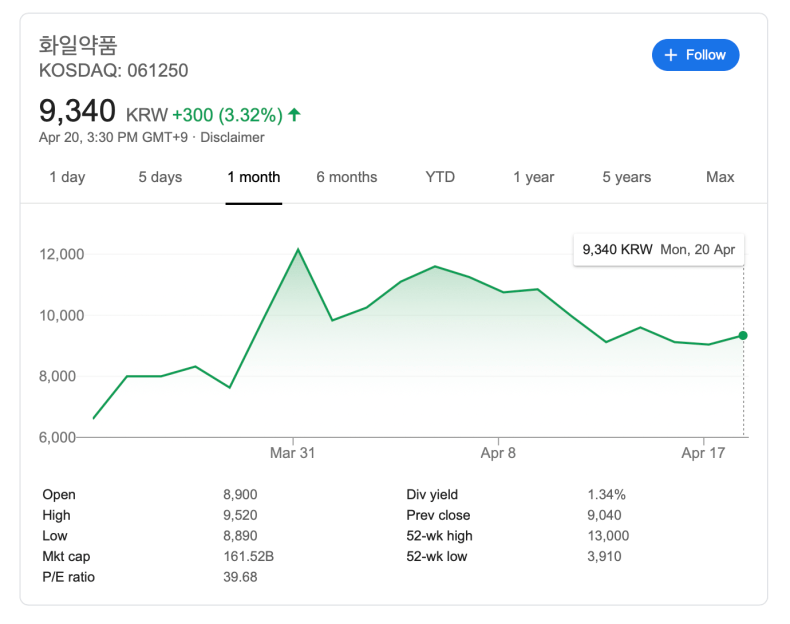Click the plus icon in Follow button
Screen dimensions: 790x624
coord(671,55)
